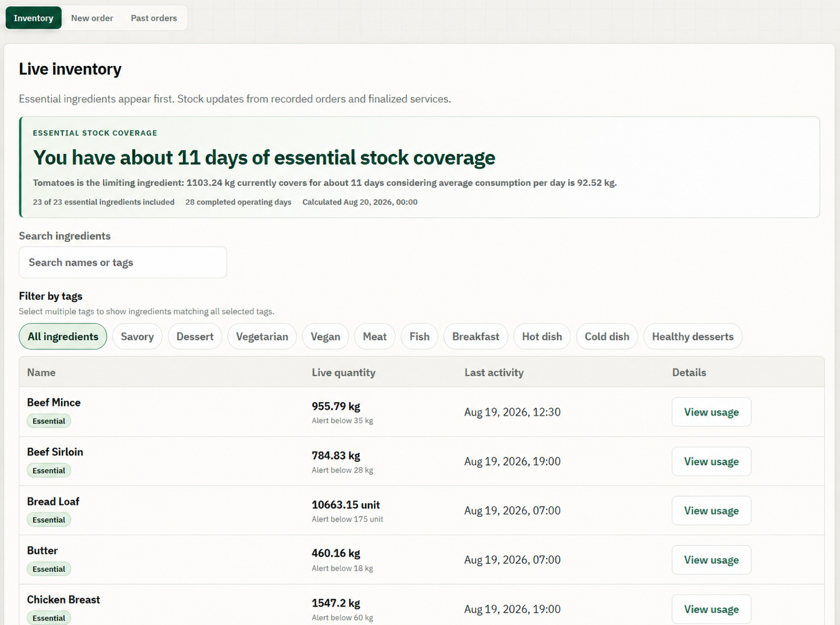840x625 pixels.
Task: Click the Live quantity column header
Action: (x=344, y=373)
